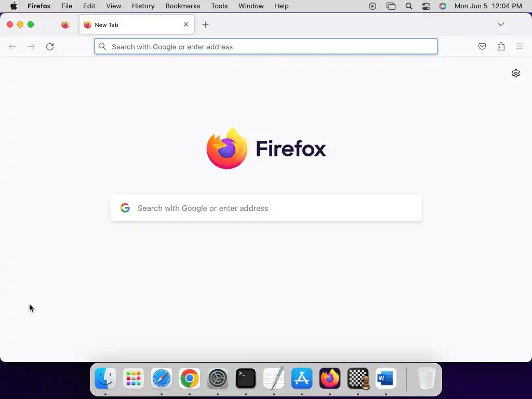
Task: Click magnifier icon in address bar
Action: pos(102,46)
